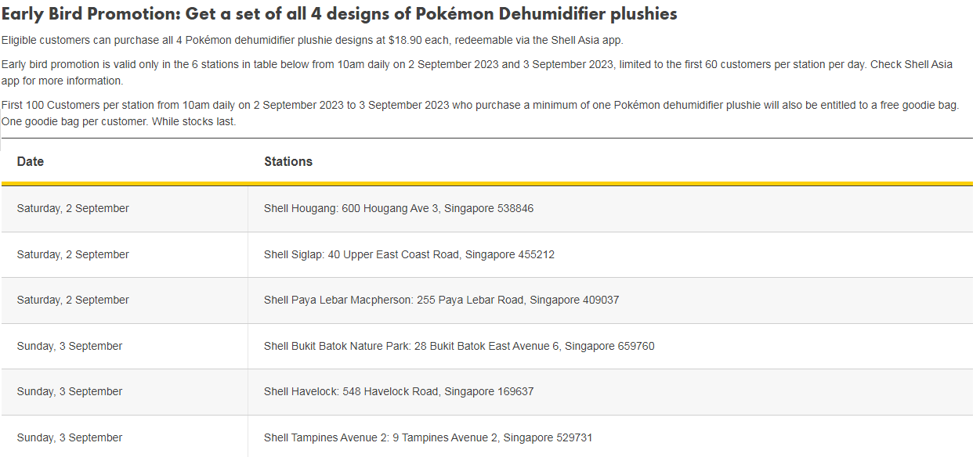This screenshot has height=457, width=980.
Task: Click the paragraph starting with Eligible customers
Action: (313, 41)
